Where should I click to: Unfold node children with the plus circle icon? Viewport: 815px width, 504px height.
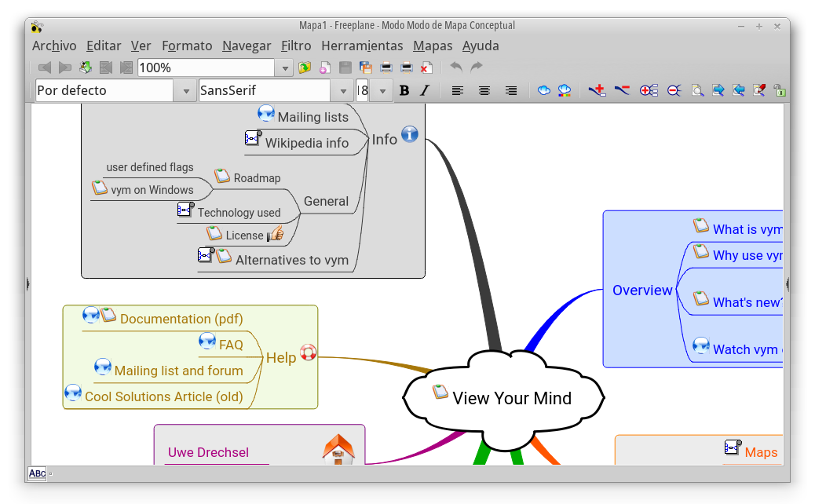click(x=649, y=90)
